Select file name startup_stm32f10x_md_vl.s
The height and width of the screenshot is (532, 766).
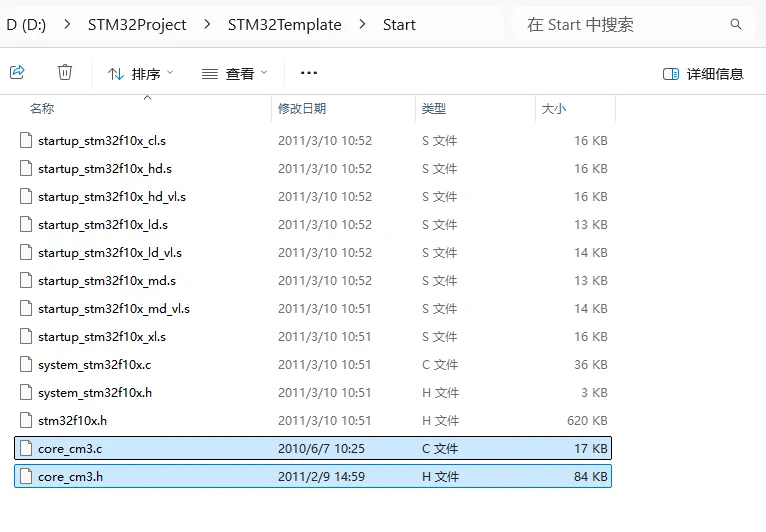point(114,309)
